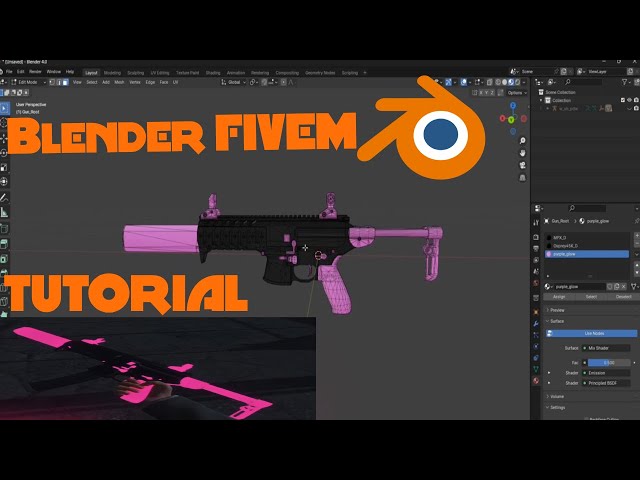Toggle X mirror axis button
The image size is (640, 480).
[481, 93]
